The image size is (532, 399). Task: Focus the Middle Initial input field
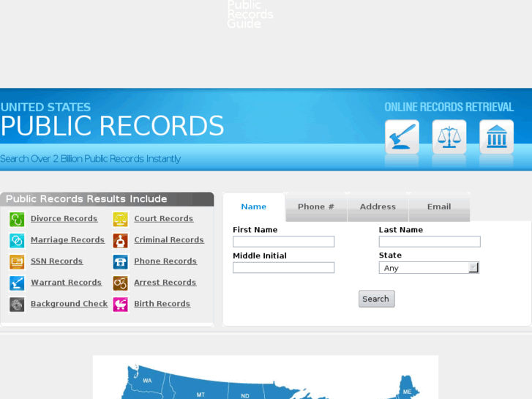284,267
